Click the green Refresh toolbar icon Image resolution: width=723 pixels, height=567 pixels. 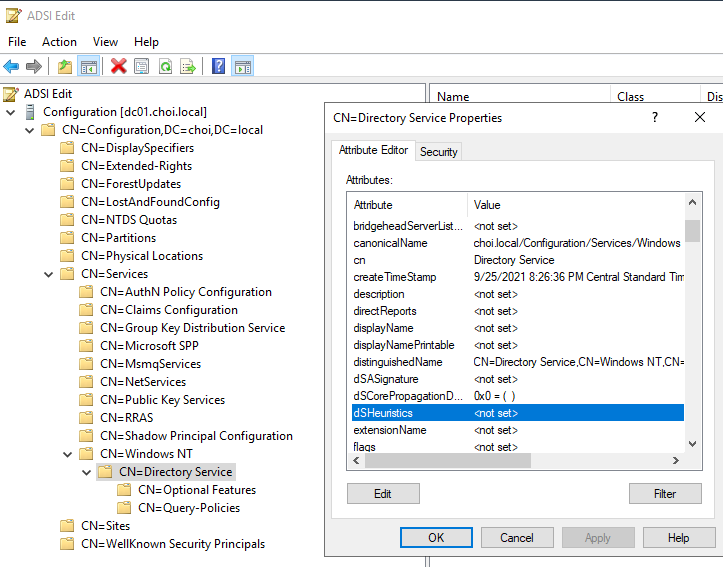(x=165, y=66)
